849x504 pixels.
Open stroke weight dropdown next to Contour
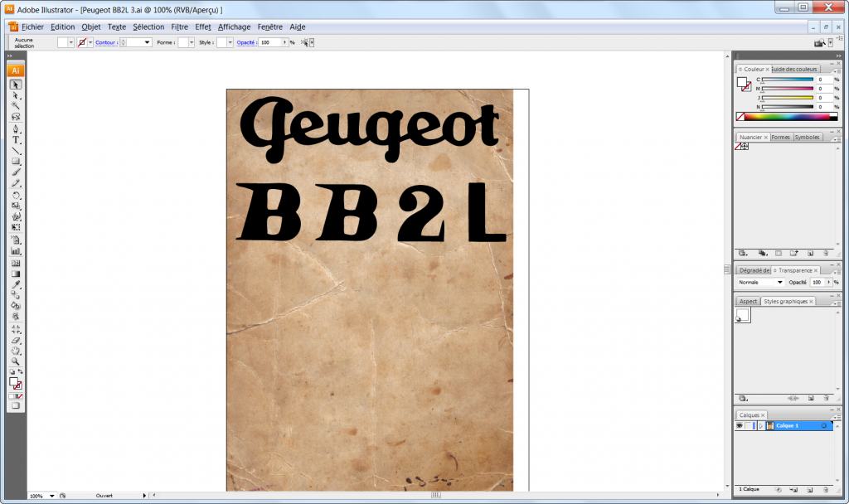[x=147, y=42]
